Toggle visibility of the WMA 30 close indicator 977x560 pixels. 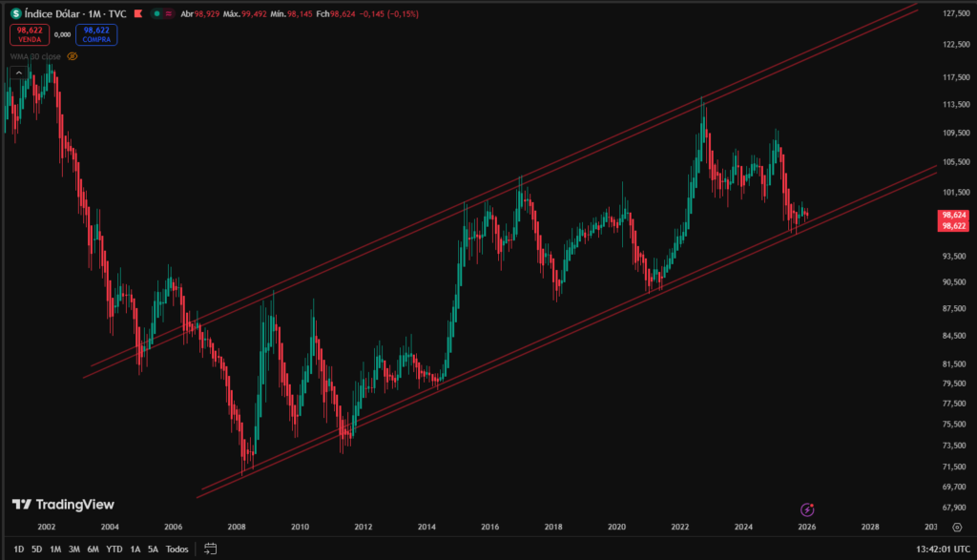[x=73, y=56]
